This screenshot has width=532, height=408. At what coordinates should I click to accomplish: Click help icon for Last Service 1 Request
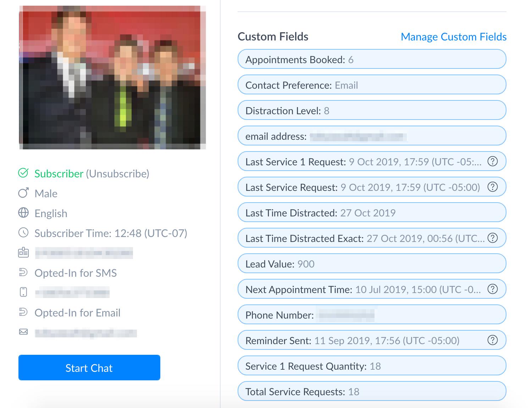click(493, 161)
